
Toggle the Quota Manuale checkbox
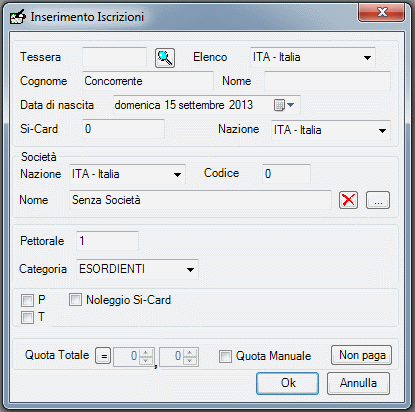coord(225,356)
